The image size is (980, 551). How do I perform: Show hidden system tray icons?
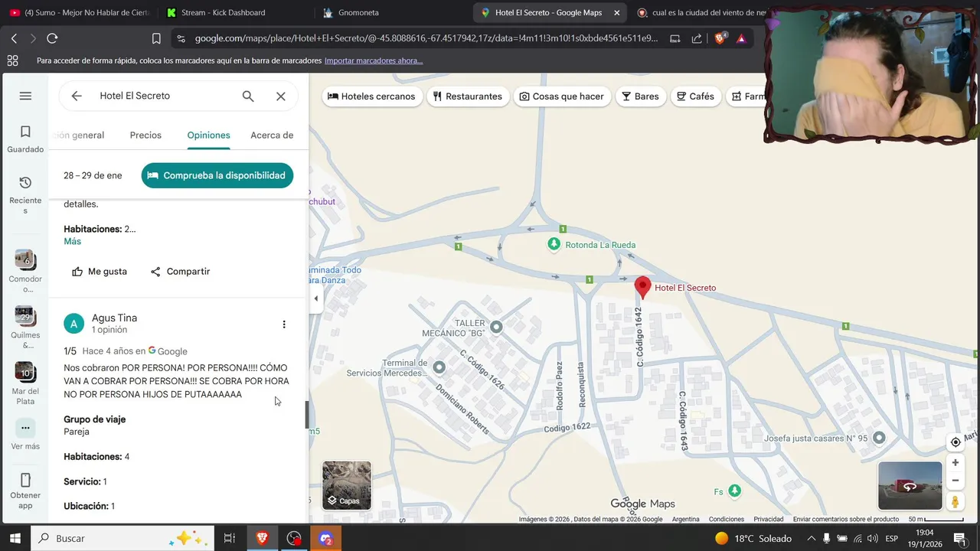[x=811, y=538]
